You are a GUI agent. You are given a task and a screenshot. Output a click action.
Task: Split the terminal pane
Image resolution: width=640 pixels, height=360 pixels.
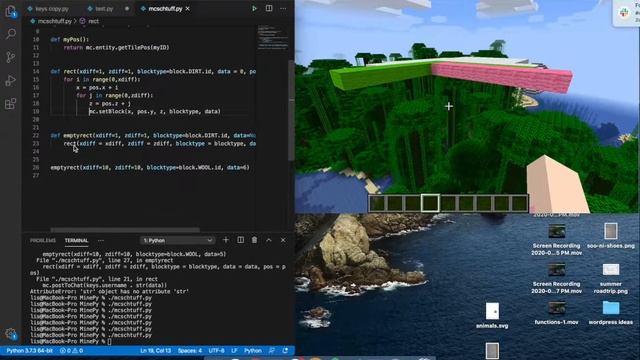pos(240,240)
